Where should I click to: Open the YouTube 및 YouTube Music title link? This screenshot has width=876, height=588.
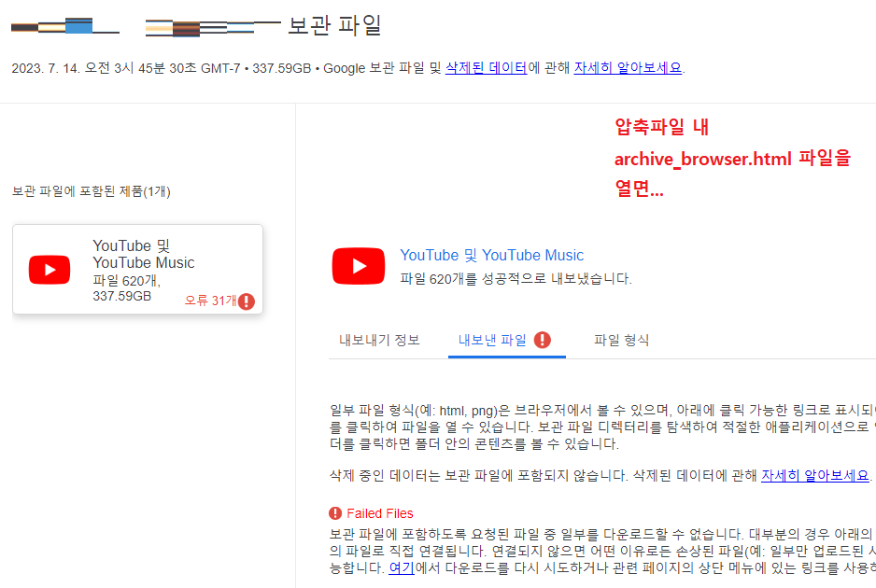491,255
